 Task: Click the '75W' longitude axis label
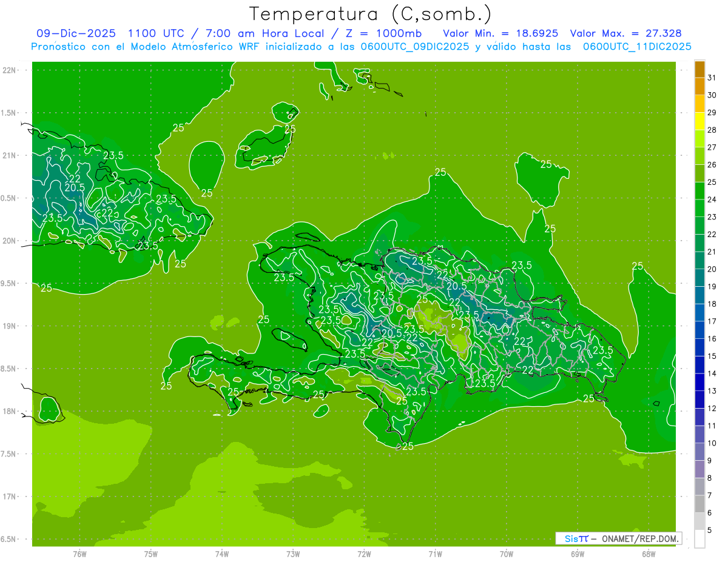coord(151,554)
